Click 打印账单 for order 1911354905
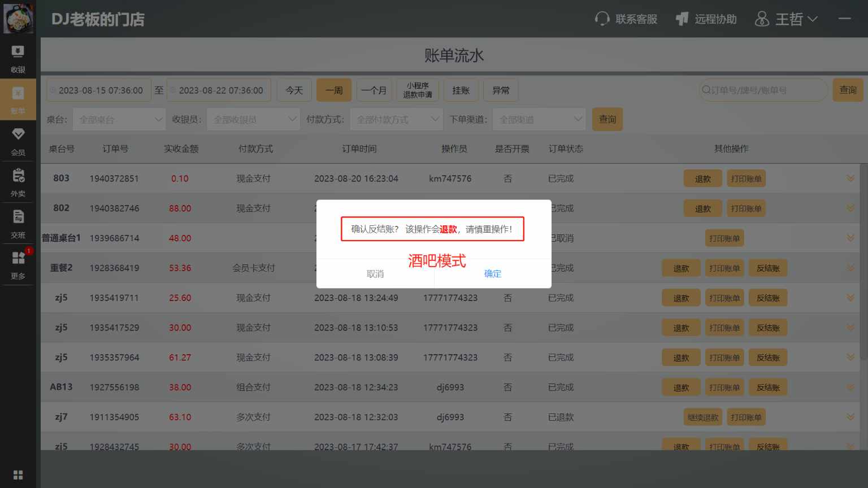Viewport: 868px width, 488px height. pyautogui.click(x=746, y=417)
